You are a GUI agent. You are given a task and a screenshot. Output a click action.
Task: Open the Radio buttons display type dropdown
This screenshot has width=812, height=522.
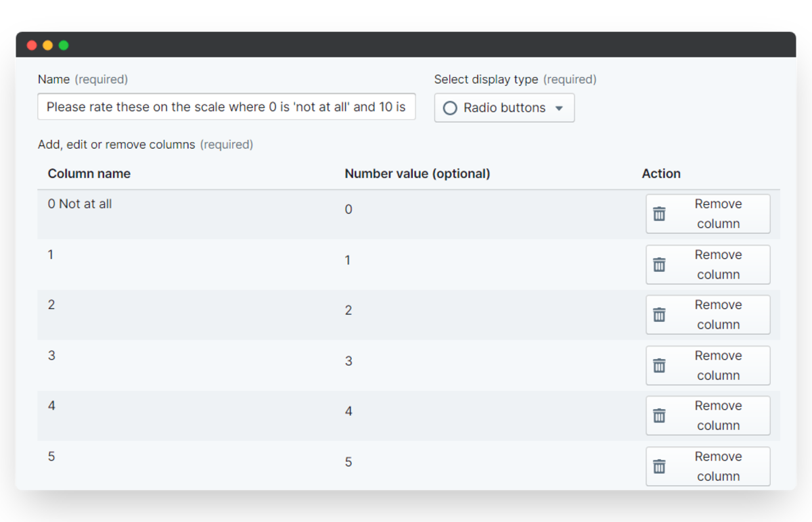coord(504,108)
